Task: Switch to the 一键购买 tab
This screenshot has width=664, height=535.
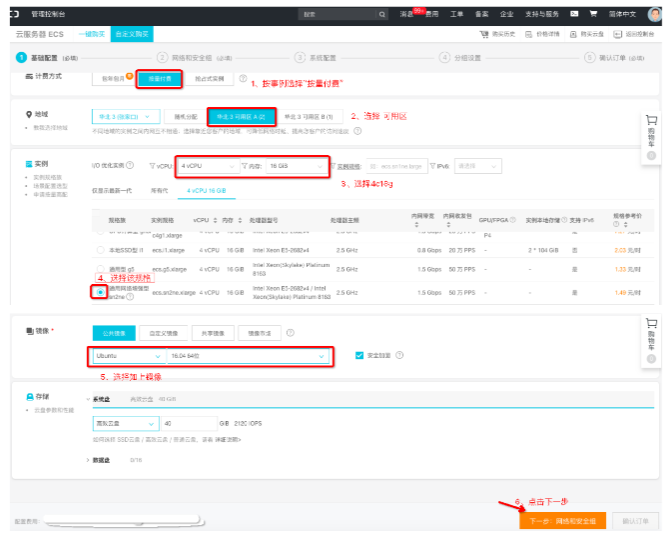Action: pyautogui.click(x=92, y=34)
